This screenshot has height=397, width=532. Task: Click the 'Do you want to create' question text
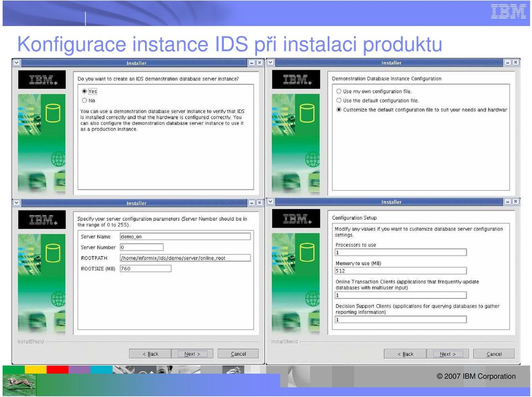158,79
